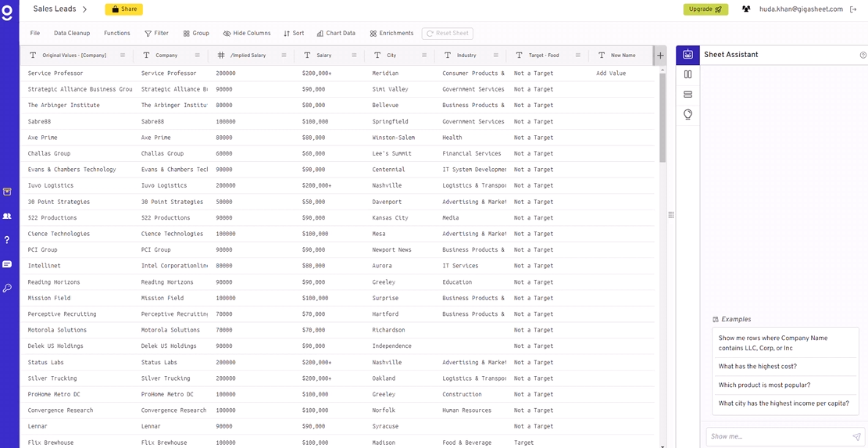Open the Sort tool
Screen dimensions: 868x448
[x=294, y=33]
